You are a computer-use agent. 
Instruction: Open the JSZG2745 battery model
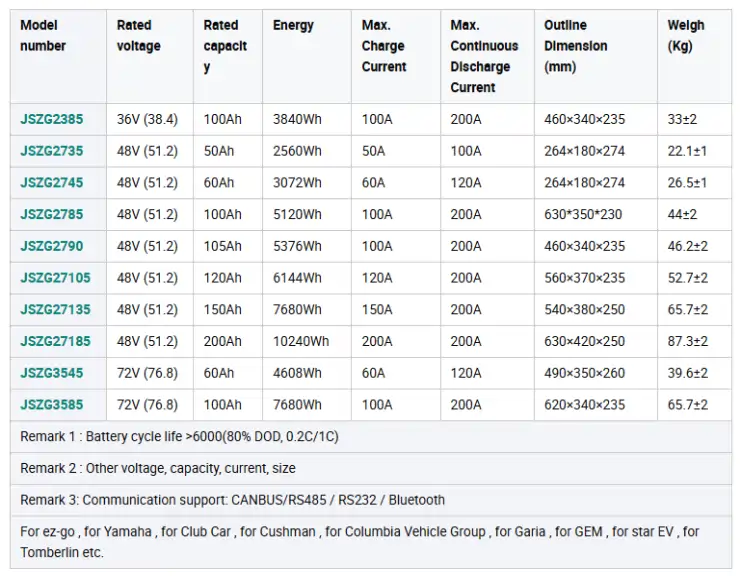pyautogui.click(x=51, y=183)
